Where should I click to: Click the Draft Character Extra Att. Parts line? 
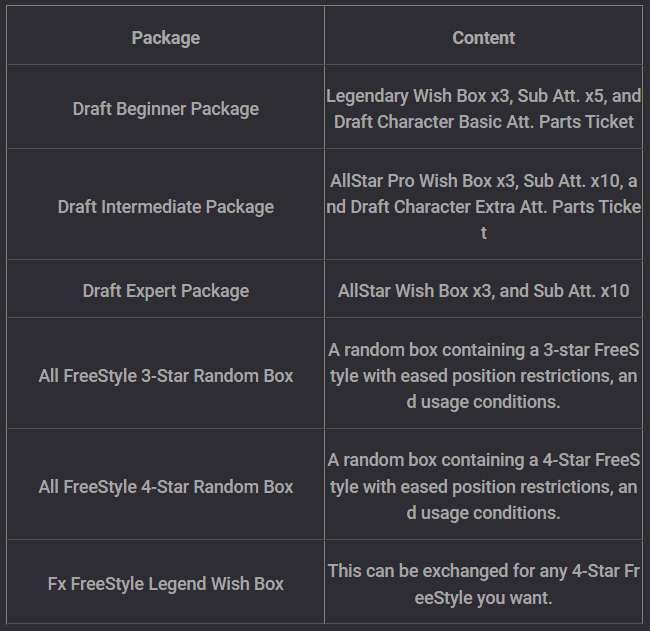click(483, 207)
